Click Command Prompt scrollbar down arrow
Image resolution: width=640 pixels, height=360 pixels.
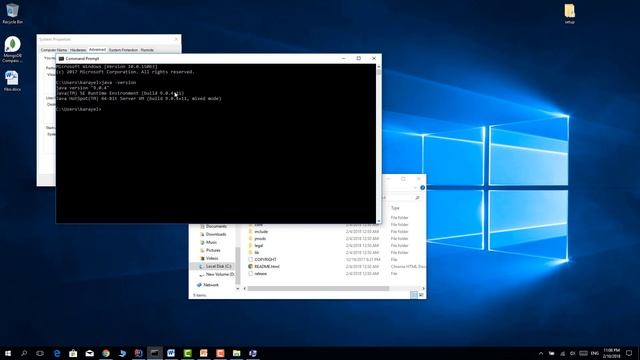(379, 221)
